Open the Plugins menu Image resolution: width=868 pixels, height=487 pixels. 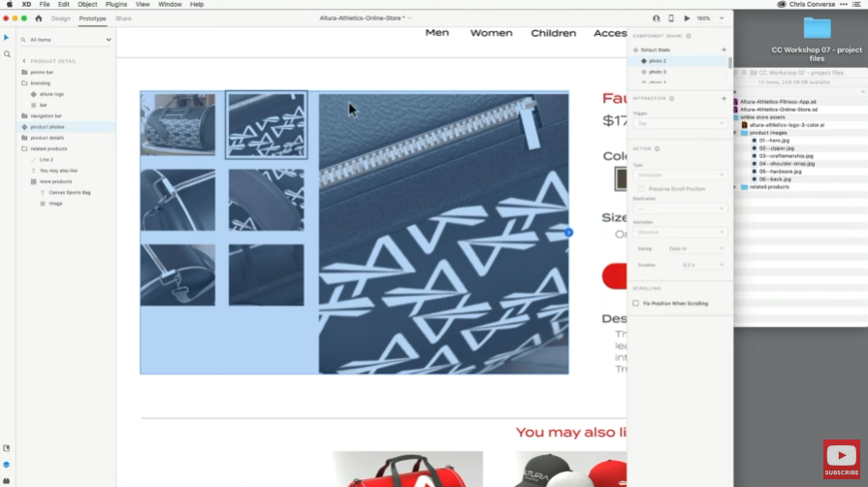(115, 5)
